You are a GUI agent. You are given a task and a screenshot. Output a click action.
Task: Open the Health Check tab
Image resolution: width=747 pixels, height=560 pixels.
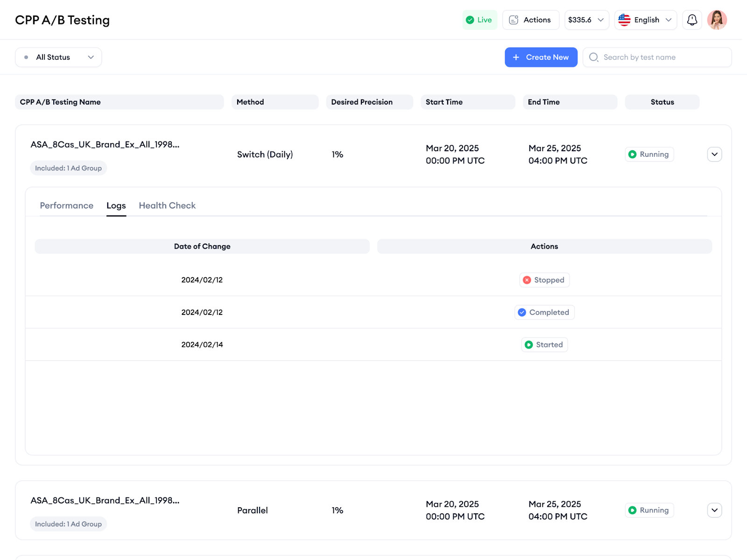pyautogui.click(x=167, y=206)
